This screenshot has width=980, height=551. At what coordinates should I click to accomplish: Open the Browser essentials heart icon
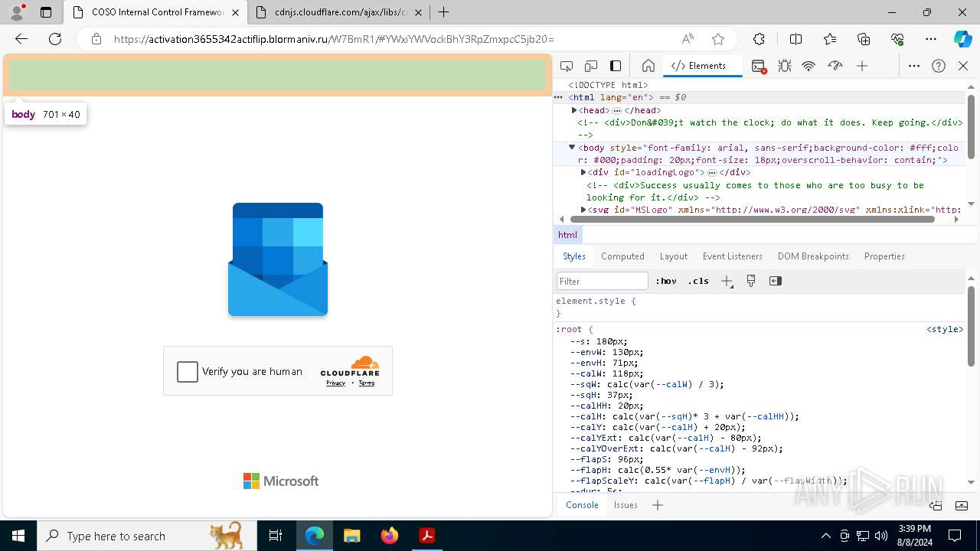(x=897, y=39)
